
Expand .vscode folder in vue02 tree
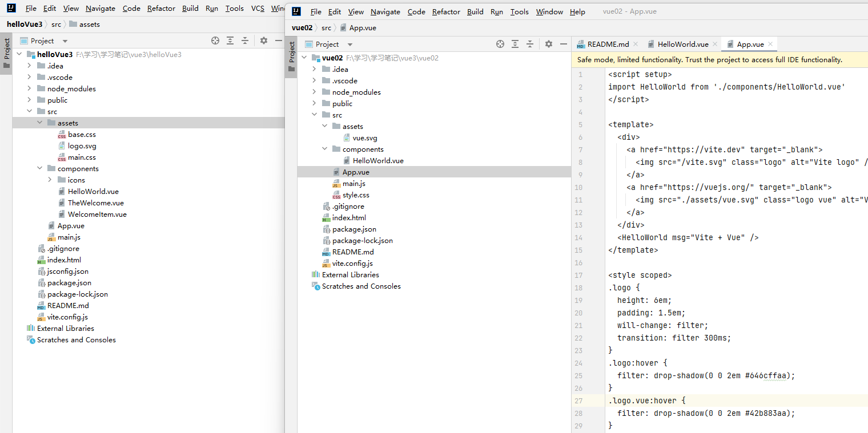pos(314,80)
